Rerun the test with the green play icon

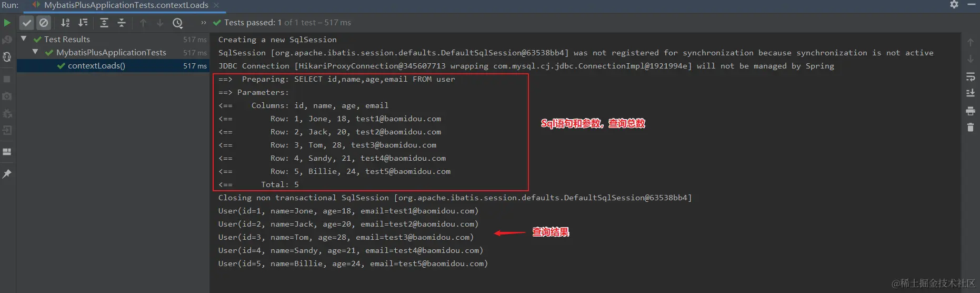(x=7, y=23)
